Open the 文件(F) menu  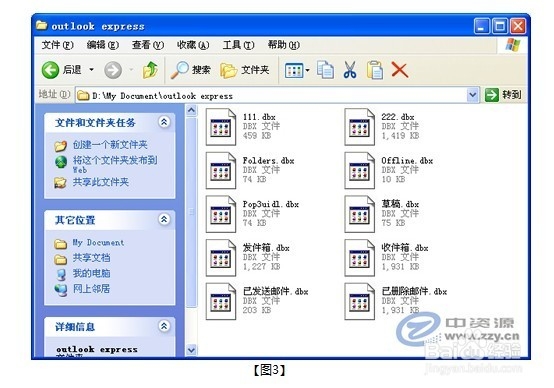[57, 45]
